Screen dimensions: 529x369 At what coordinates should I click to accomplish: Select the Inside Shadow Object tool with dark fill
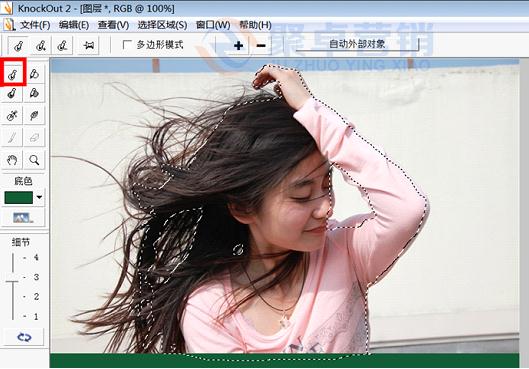13,93
